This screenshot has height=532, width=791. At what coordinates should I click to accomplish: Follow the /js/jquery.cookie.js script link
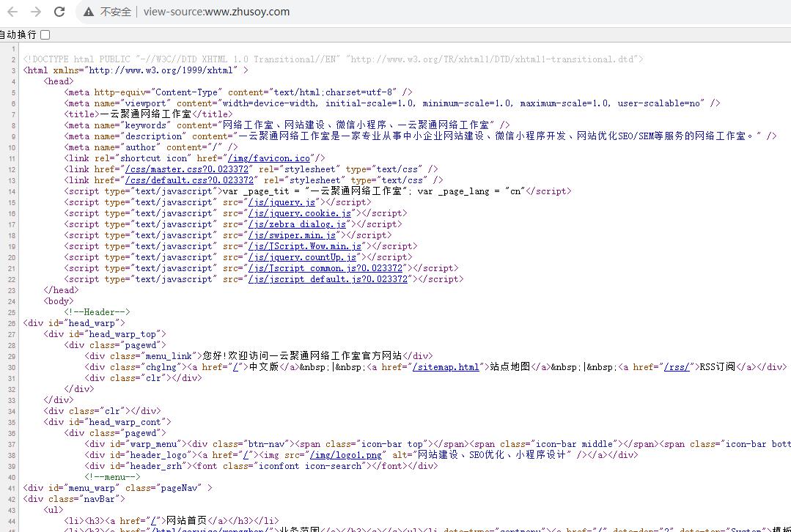pyautogui.click(x=300, y=213)
